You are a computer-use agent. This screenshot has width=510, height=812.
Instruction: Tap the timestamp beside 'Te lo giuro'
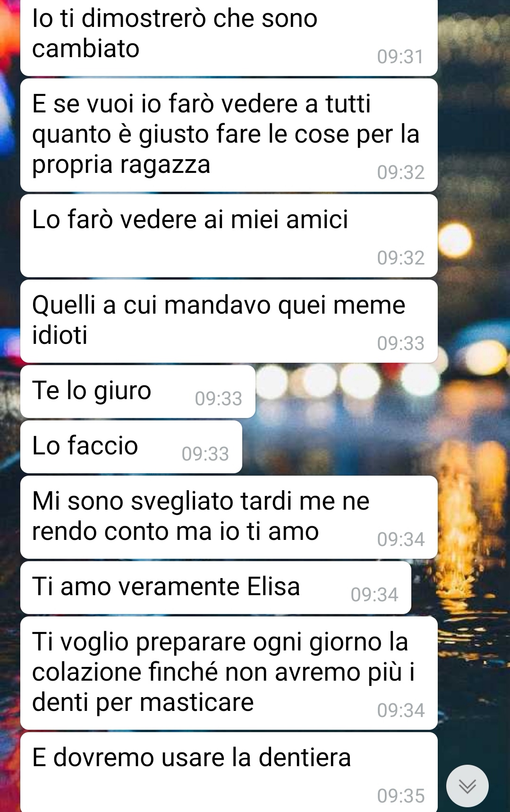click(219, 399)
